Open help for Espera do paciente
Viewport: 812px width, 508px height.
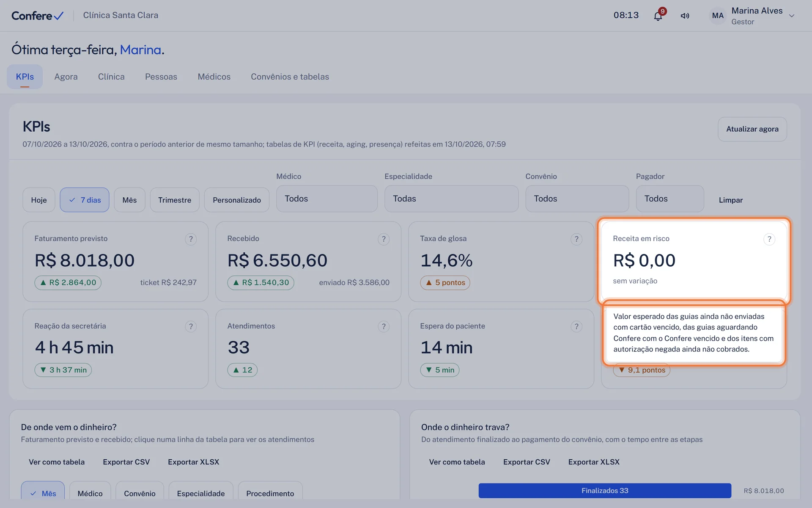(x=576, y=326)
